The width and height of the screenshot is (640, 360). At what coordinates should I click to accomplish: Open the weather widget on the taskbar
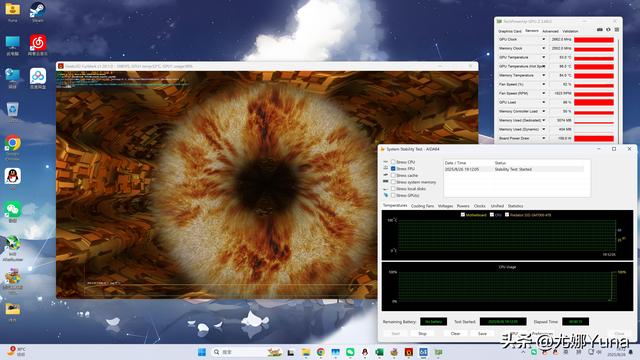coord(16,351)
